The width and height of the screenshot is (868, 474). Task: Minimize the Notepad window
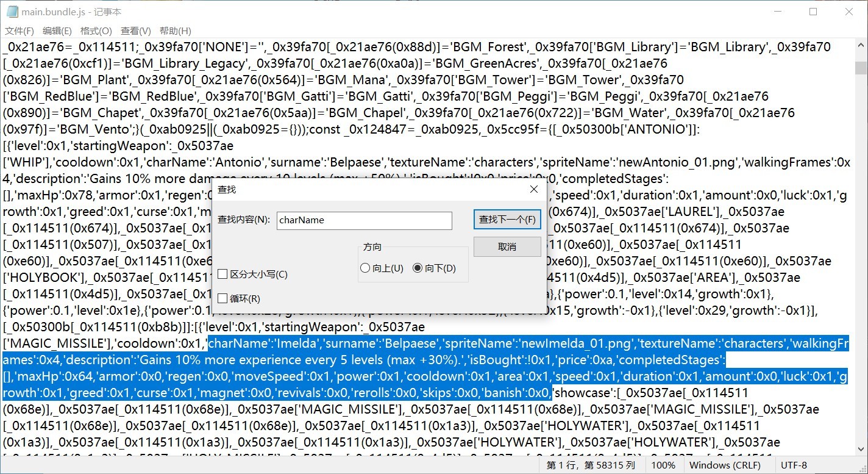(x=779, y=12)
